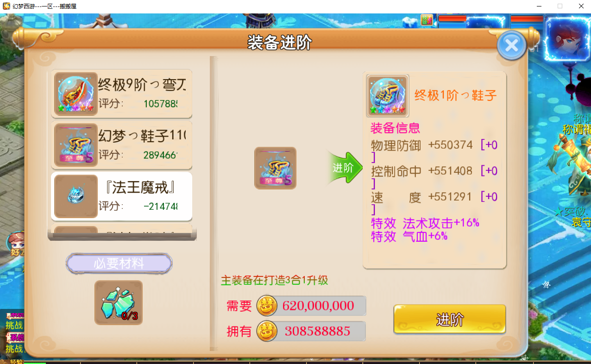Click the crystal material icon showing 0/3

119,303
